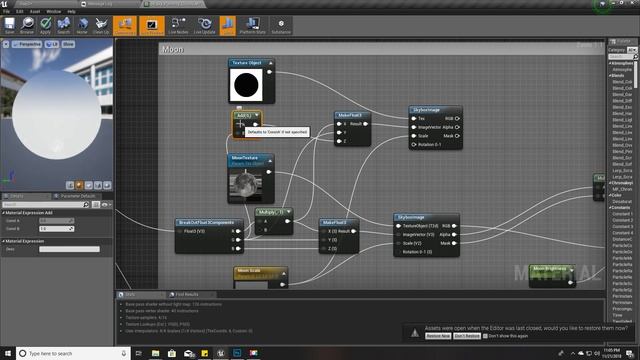
Task: Save the material with the Save icon
Action: click(9, 25)
